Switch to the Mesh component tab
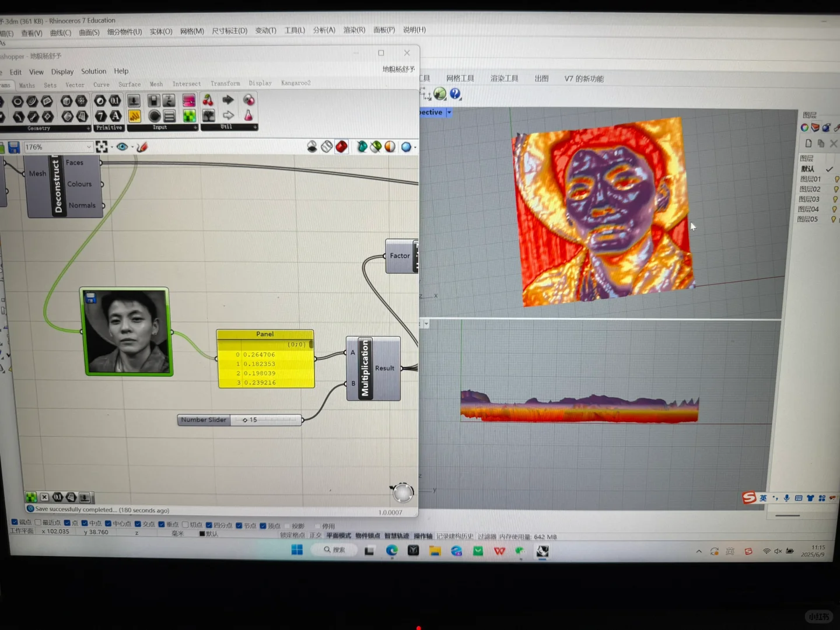 pos(156,84)
